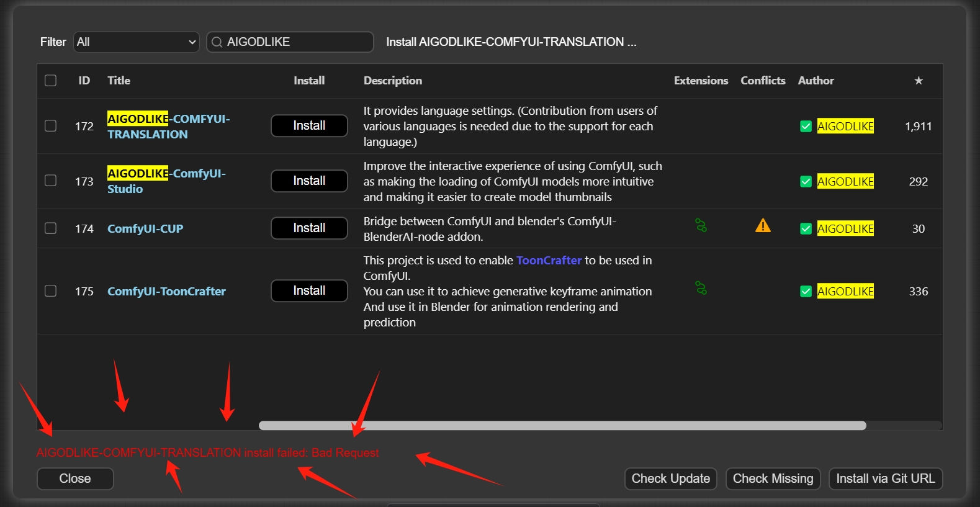Click the install failed Bad Request message
The image size is (980, 507).
[x=207, y=453]
